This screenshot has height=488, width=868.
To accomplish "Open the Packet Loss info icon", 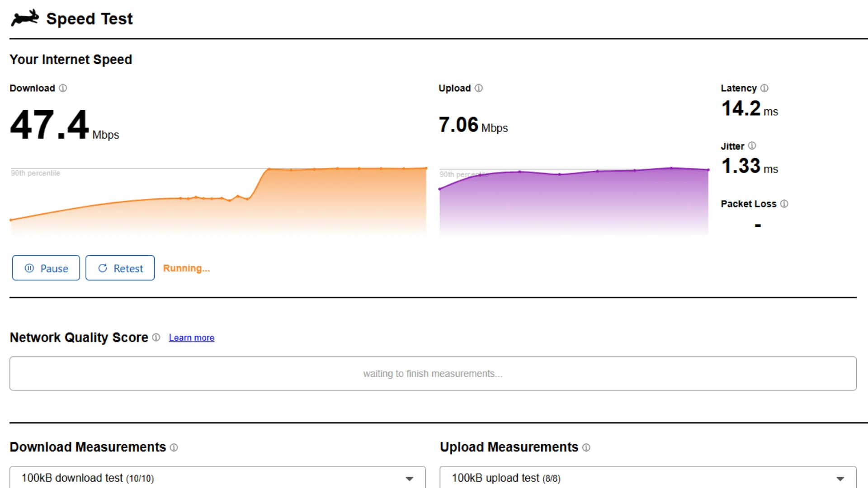I will [784, 204].
